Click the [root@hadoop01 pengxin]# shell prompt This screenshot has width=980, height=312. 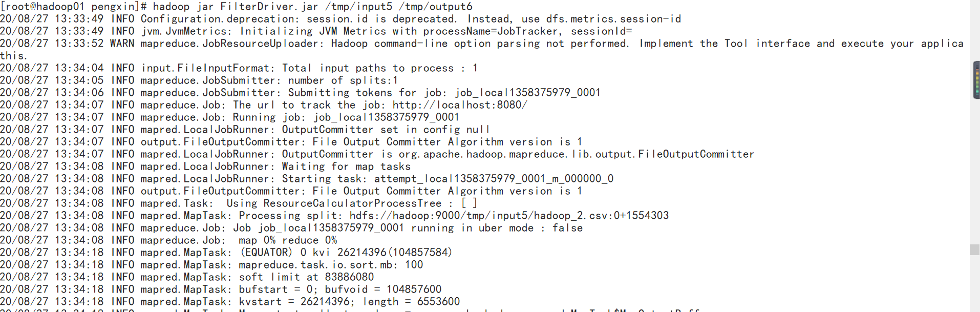pyautogui.click(x=74, y=7)
